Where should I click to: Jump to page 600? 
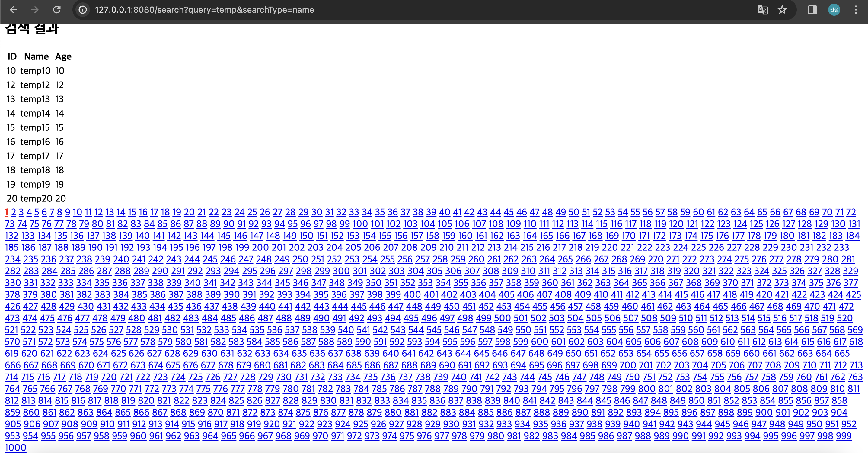pyautogui.click(x=539, y=342)
